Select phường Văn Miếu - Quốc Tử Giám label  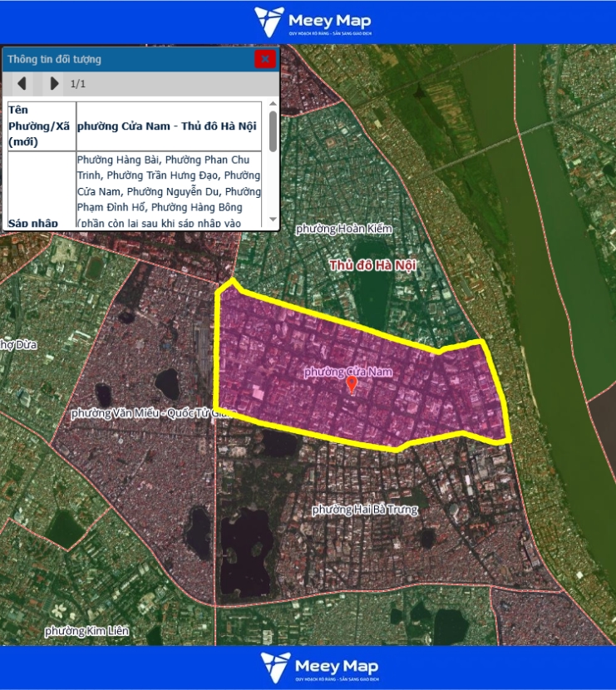pos(148,412)
